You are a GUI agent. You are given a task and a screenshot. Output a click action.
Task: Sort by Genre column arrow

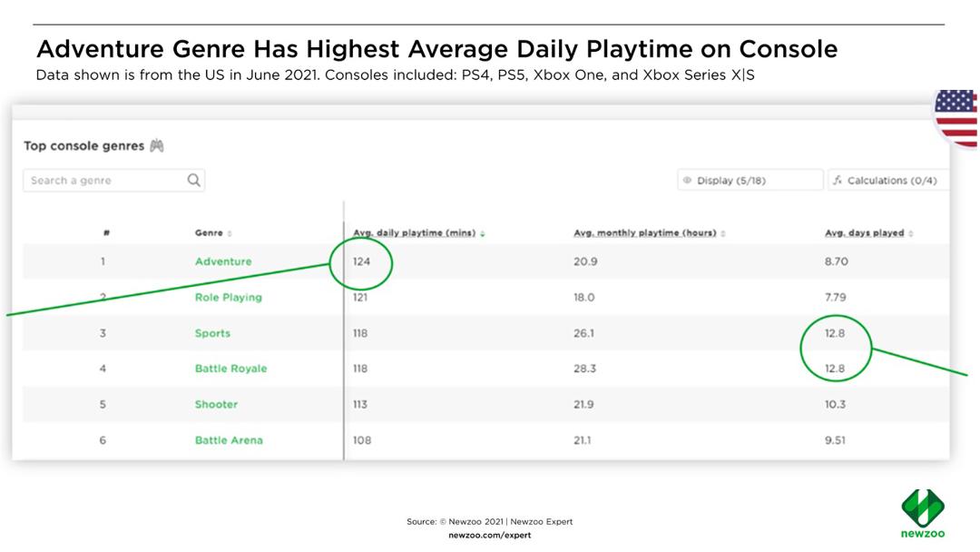(x=230, y=233)
